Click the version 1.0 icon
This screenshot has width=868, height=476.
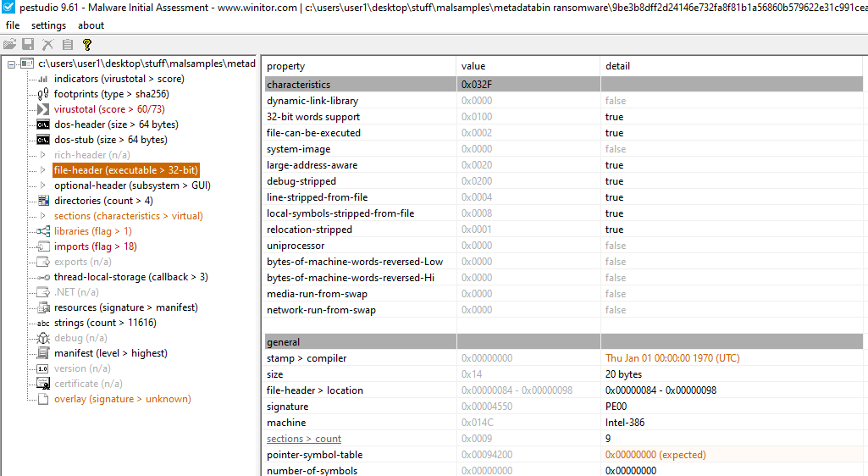(x=43, y=368)
